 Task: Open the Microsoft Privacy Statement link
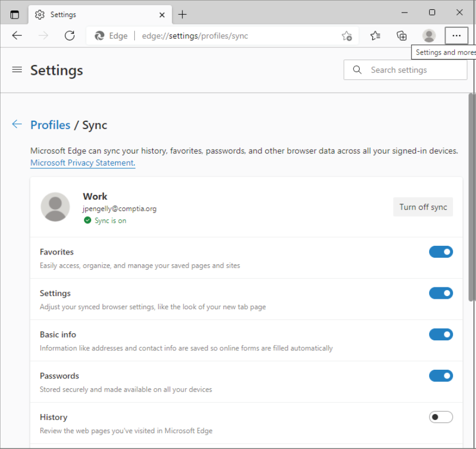tap(83, 163)
